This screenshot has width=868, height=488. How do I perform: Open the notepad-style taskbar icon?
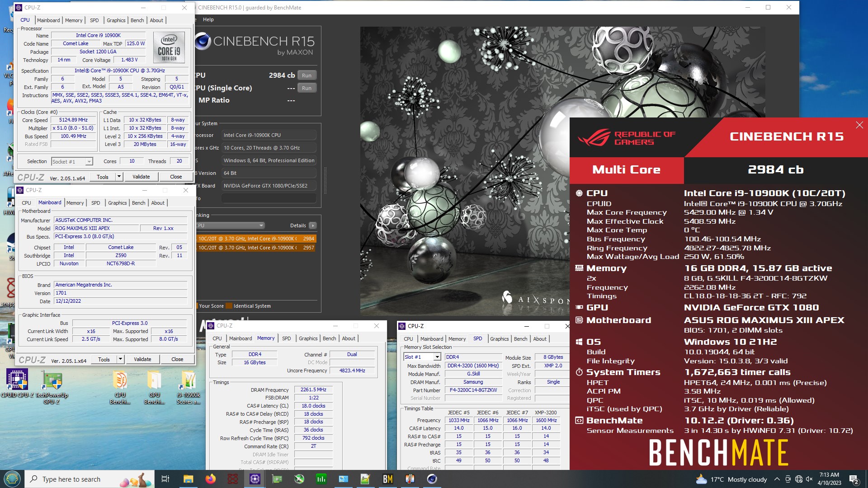click(365, 479)
